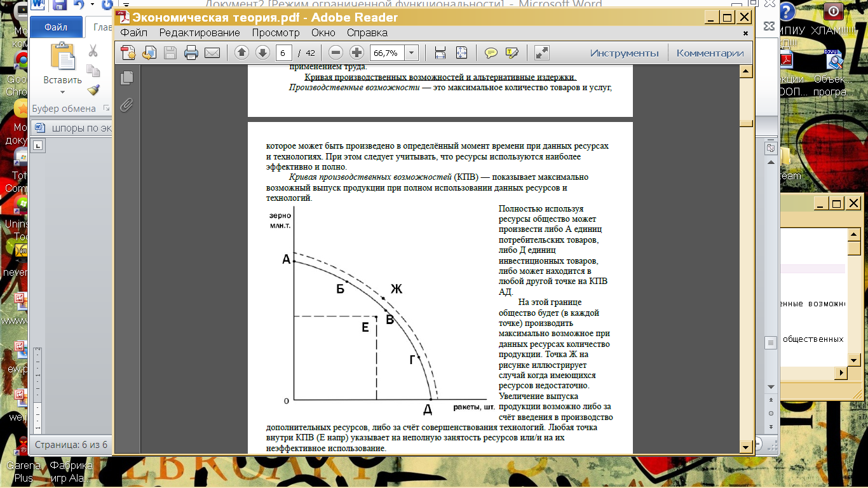The image size is (868, 488).
Task: Open the zoom level dropdown arrow
Action: click(x=411, y=53)
